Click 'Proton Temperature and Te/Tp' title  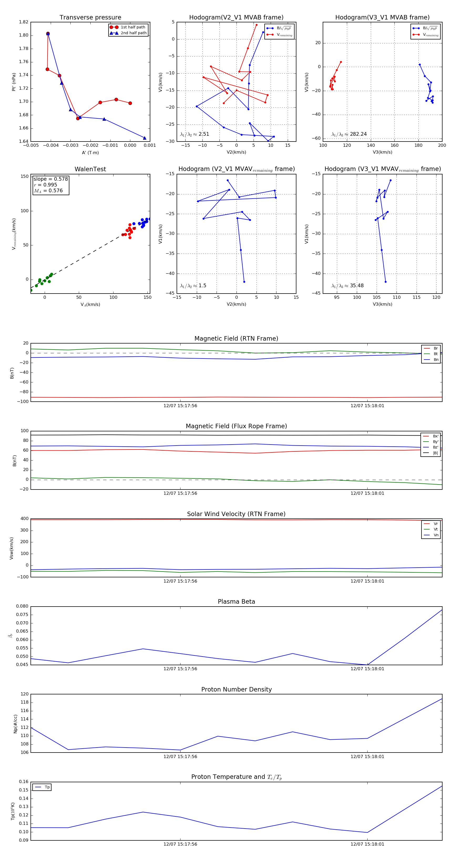click(x=236, y=777)
